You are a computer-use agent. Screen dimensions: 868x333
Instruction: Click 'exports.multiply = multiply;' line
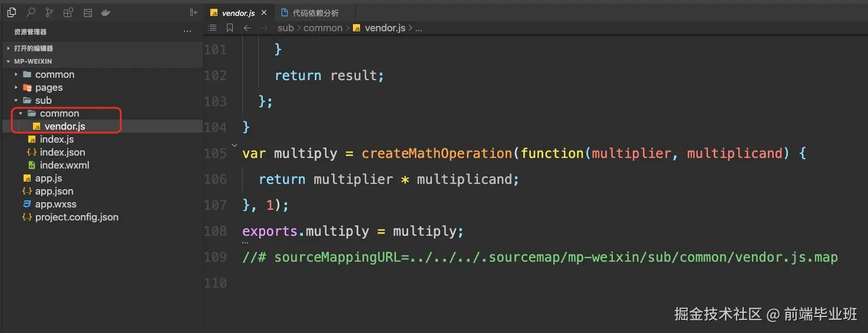353,231
